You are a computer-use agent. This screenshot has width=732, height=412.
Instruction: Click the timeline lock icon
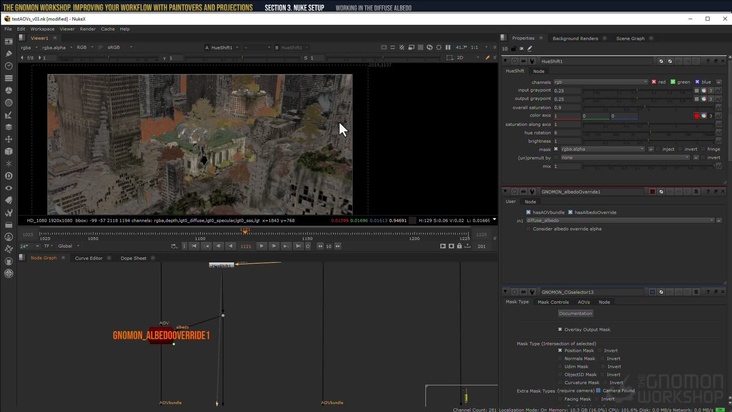[459, 246]
